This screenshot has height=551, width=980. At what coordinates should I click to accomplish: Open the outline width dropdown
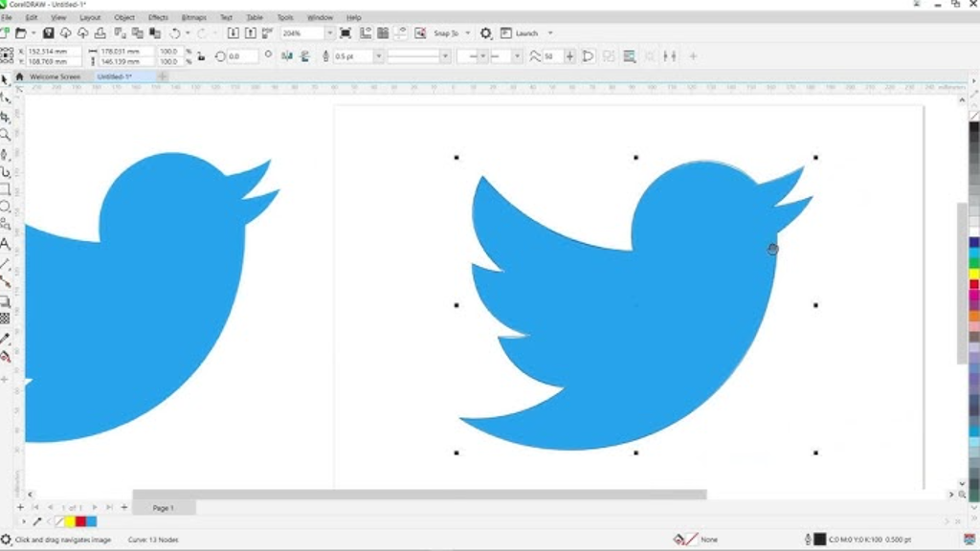pos(379,56)
